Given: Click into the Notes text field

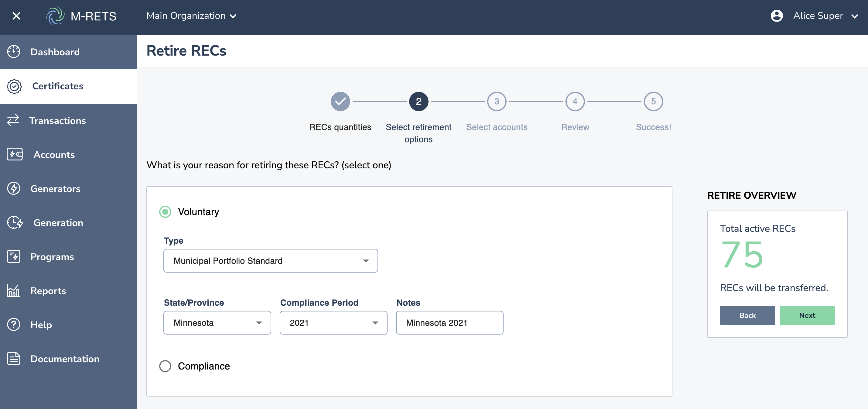Looking at the screenshot, I should point(449,323).
